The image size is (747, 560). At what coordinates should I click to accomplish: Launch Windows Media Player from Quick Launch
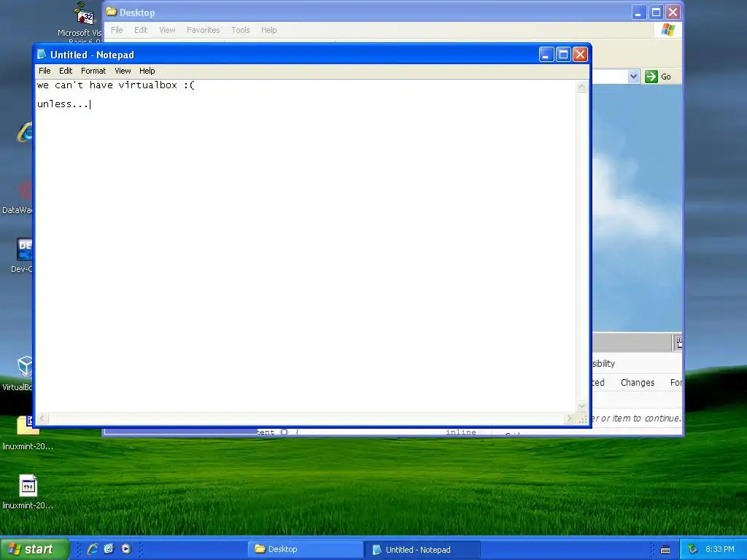coord(125,549)
